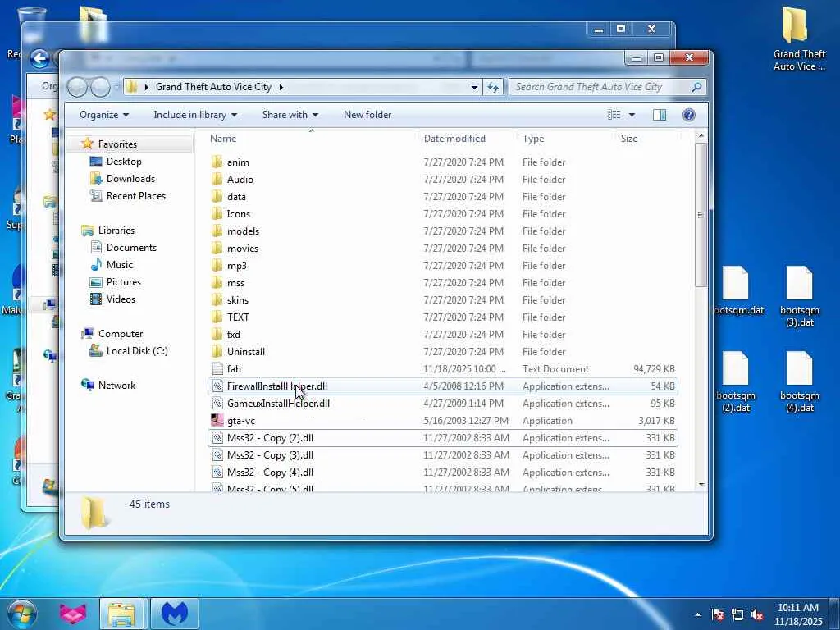Open the anim folder icon
The width and height of the screenshot is (840, 630).
tap(217, 162)
